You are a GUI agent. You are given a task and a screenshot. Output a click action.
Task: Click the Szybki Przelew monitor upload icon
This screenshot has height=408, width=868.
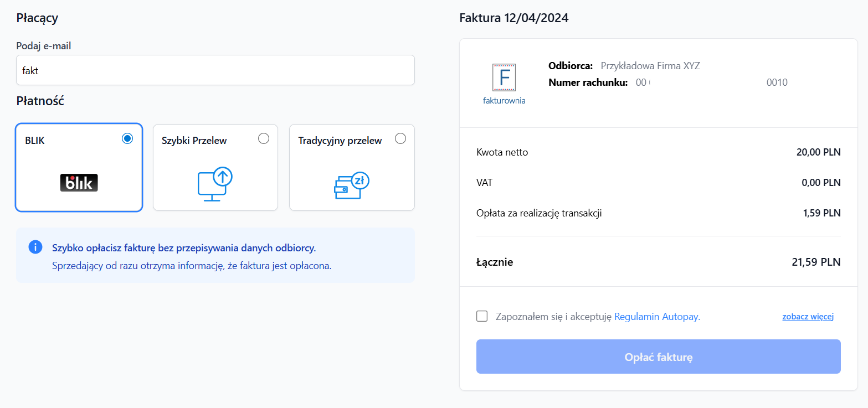click(x=215, y=184)
